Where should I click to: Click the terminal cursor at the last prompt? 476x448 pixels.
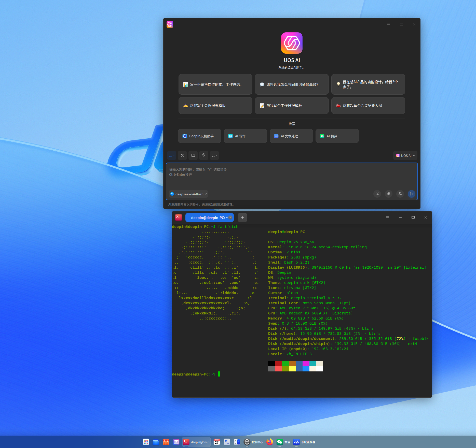(219, 374)
